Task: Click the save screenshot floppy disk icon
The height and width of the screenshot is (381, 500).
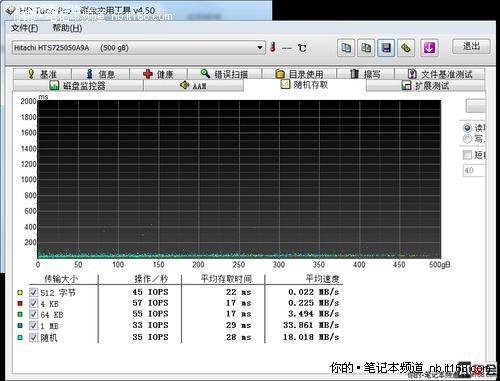Action: point(386,48)
